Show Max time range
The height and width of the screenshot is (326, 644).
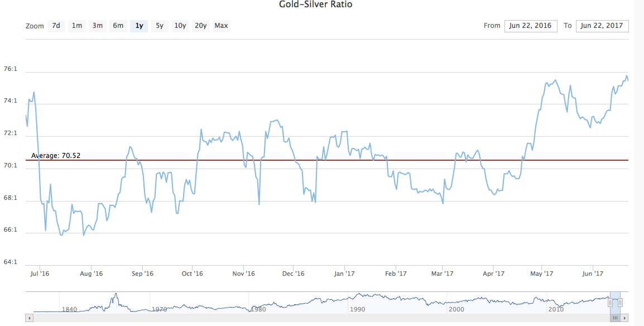[x=222, y=26]
